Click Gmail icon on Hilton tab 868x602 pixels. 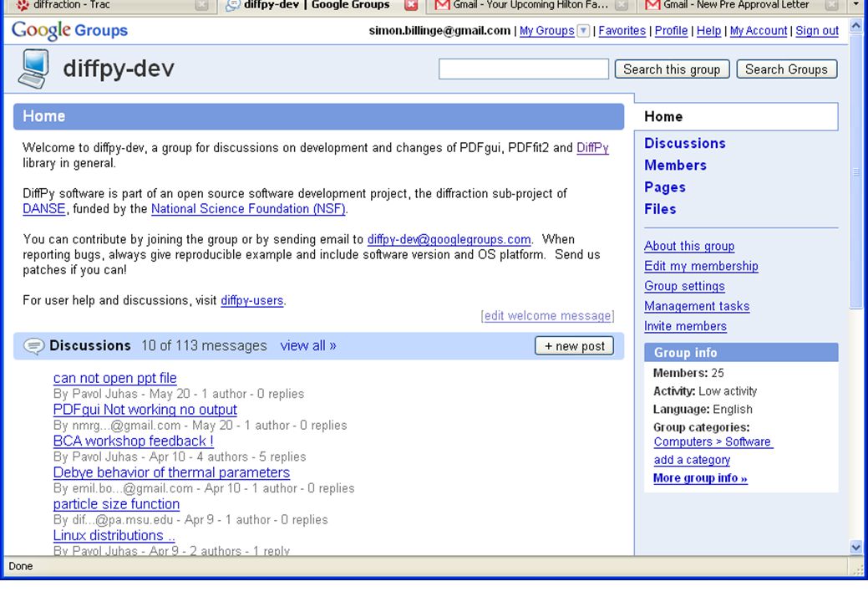click(x=442, y=6)
